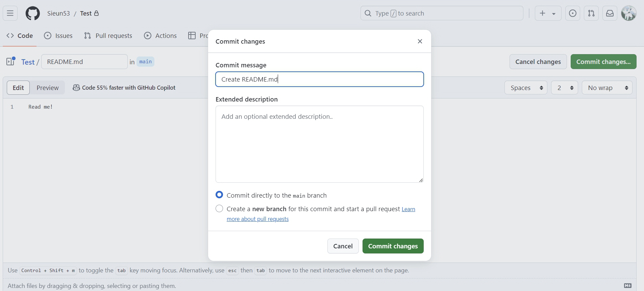Select Create a new branch option

tap(219, 209)
